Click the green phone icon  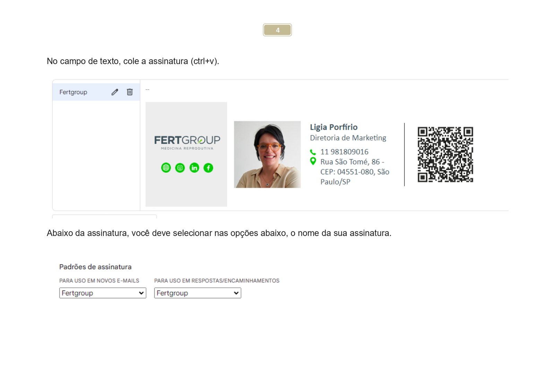click(x=313, y=152)
